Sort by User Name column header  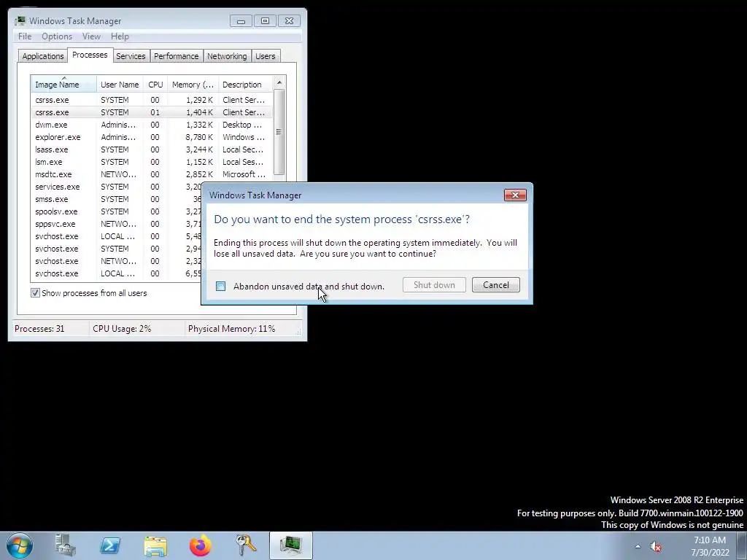(120, 85)
